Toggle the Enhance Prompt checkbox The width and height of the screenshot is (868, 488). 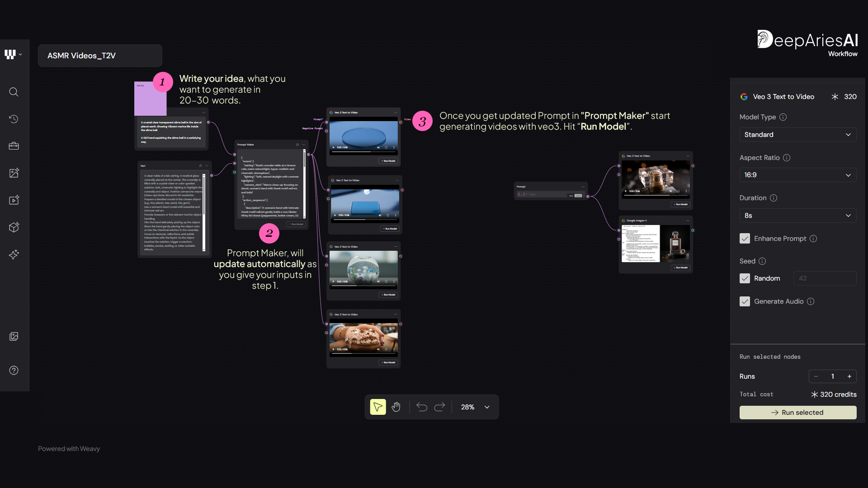(745, 239)
